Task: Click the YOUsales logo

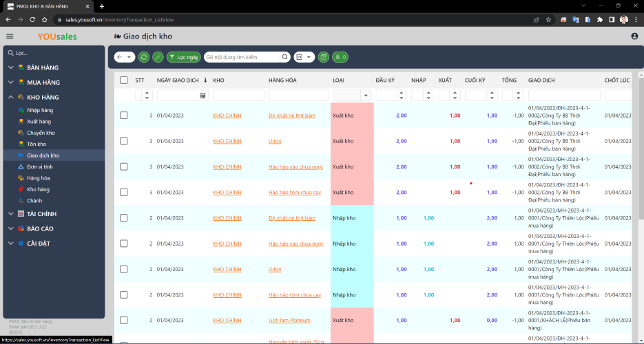Action: click(x=57, y=36)
